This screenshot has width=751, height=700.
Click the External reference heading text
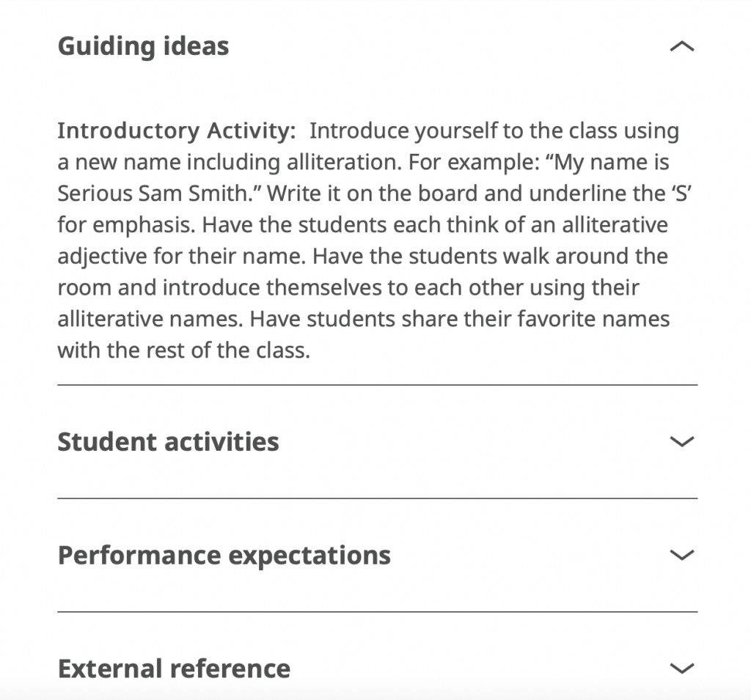point(174,669)
